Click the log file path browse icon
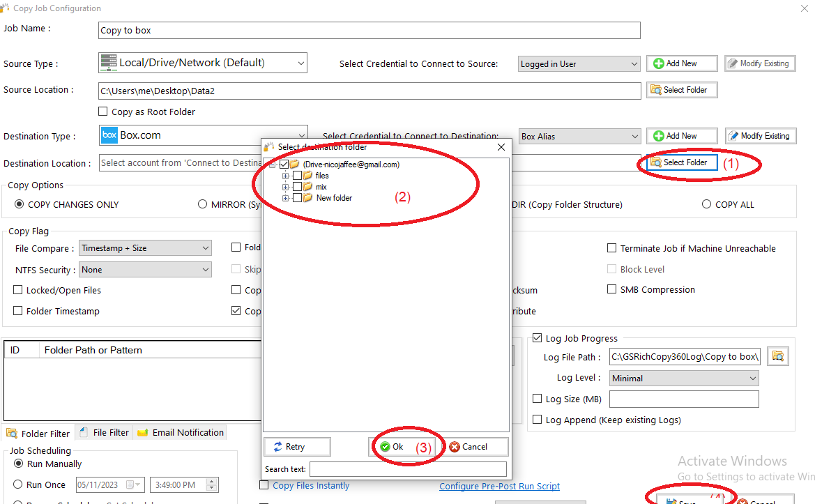Viewport: 815px width, 504px height. point(777,356)
